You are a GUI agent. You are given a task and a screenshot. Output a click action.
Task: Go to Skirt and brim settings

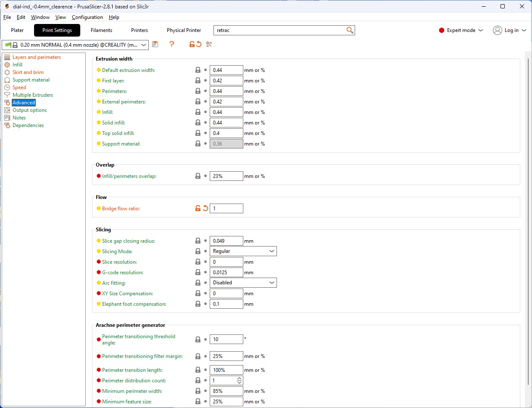[28, 72]
